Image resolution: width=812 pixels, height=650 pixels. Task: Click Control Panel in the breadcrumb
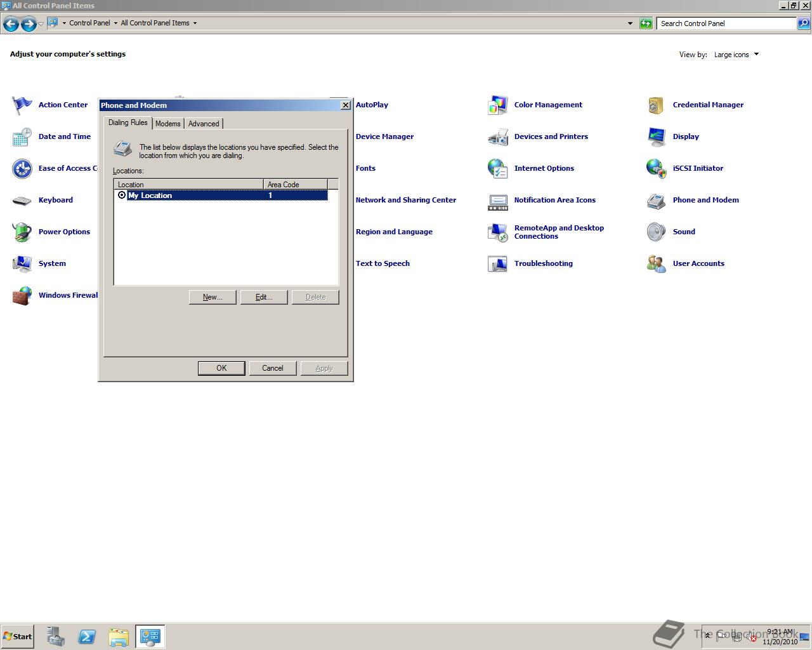[x=89, y=23]
